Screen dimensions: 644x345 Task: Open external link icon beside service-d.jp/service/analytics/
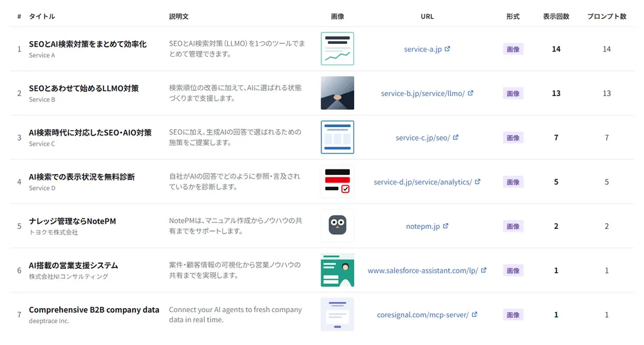(x=477, y=181)
